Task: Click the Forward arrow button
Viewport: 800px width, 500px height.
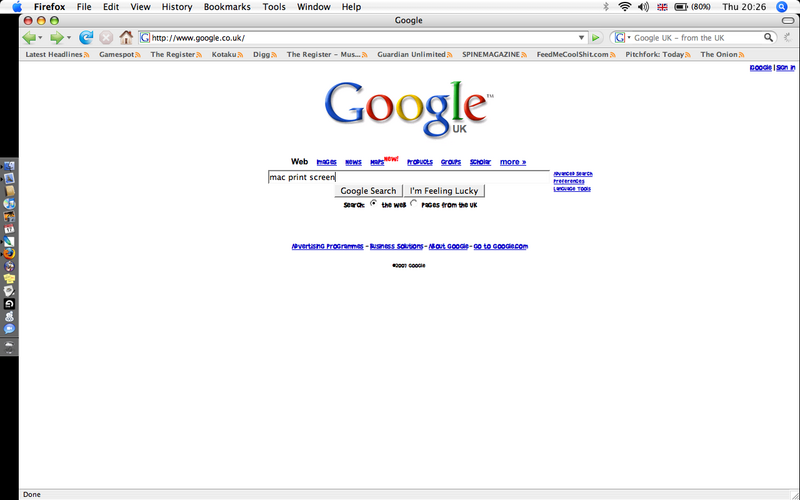Action: click(x=57, y=37)
